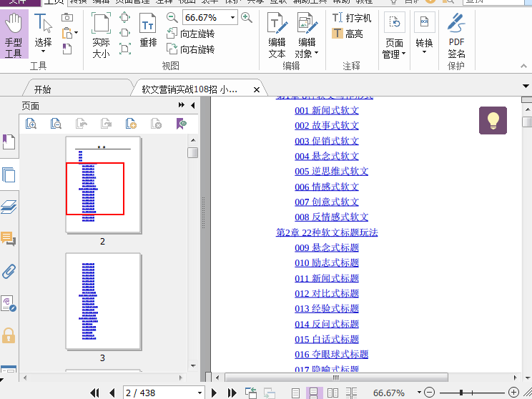Image resolution: width=532 pixels, height=399 pixels.
Task: Toggle continuous page view in status bar
Action: [313, 393]
